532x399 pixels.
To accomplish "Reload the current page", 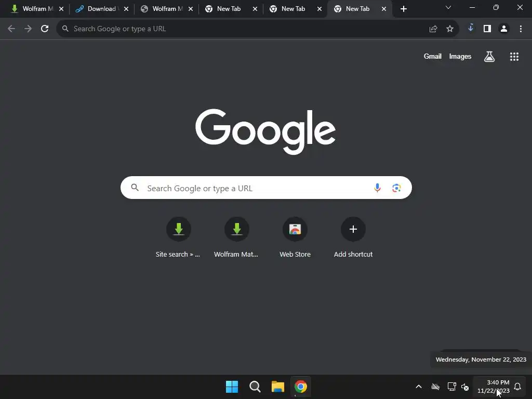I will point(45,29).
